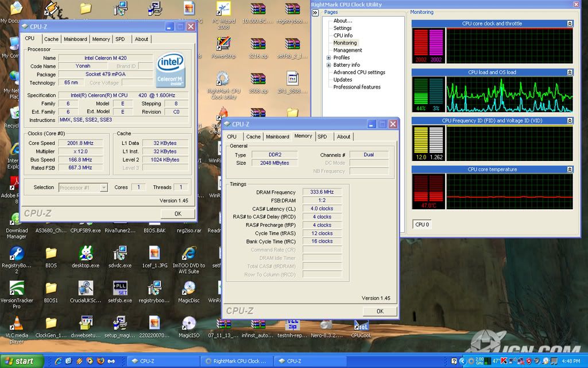Screen dimensions: 588x368
Task: Open Memory tab in left CPU-Z window
Action: pos(101,39)
